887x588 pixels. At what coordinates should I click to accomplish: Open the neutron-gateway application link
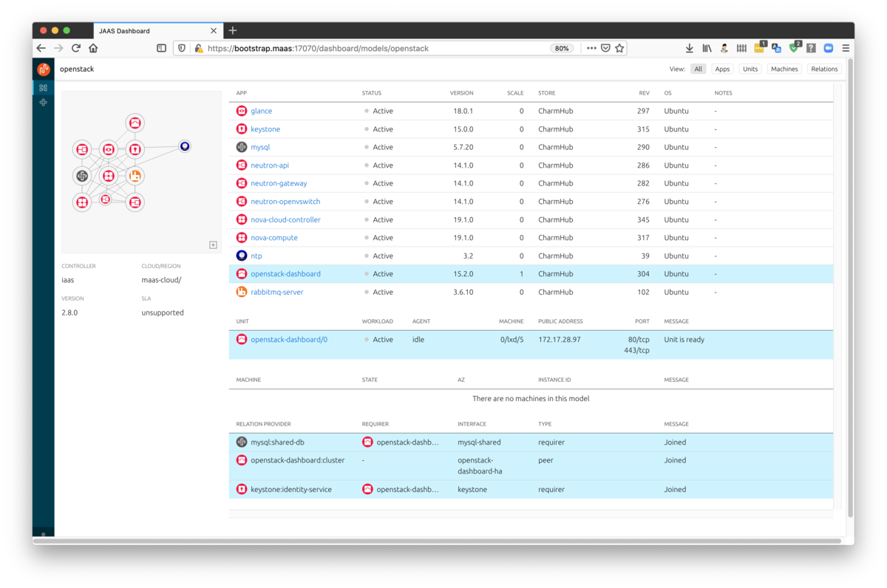coord(279,183)
